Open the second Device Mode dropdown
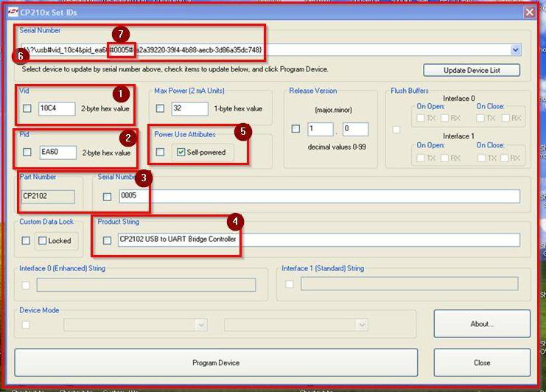Screen dimensions: 546x392 [362, 325]
